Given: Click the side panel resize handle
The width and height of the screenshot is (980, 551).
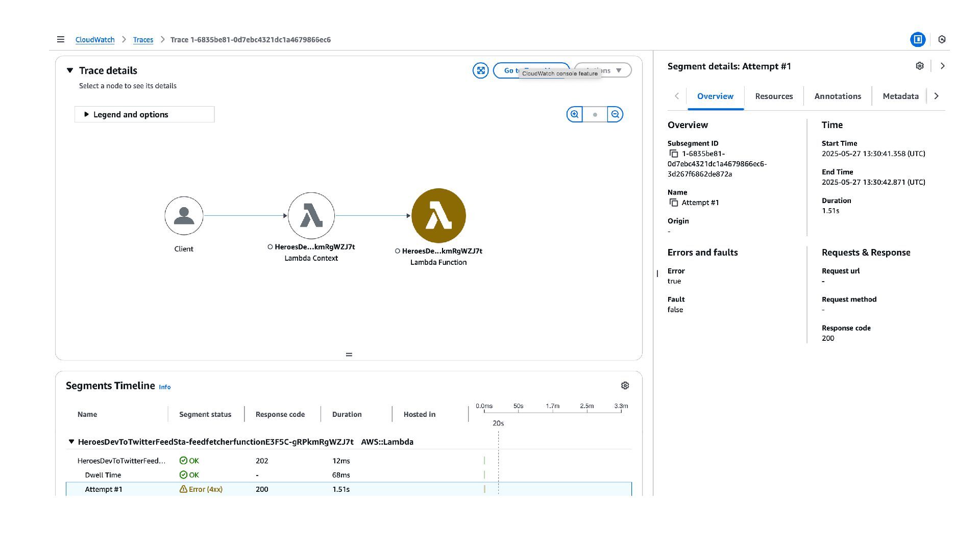Looking at the screenshot, I should click(657, 273).
